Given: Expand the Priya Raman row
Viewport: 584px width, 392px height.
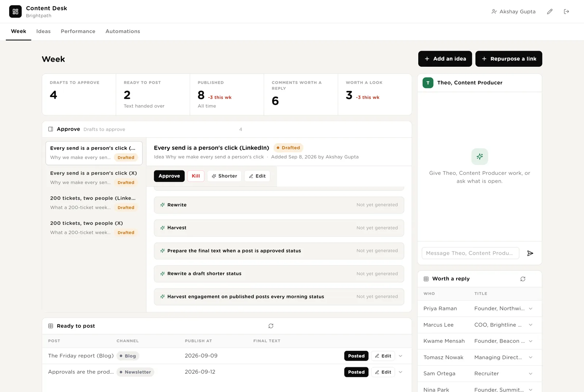Looking at the screenshot, I should pos(530,309).
